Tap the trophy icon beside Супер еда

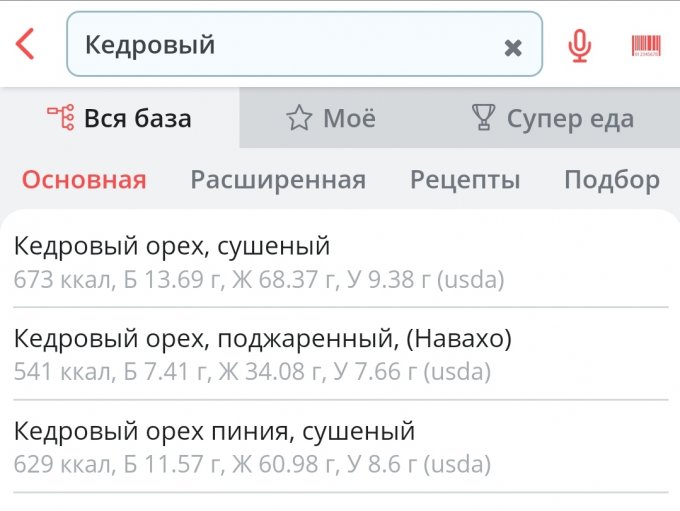click(483, 118)
